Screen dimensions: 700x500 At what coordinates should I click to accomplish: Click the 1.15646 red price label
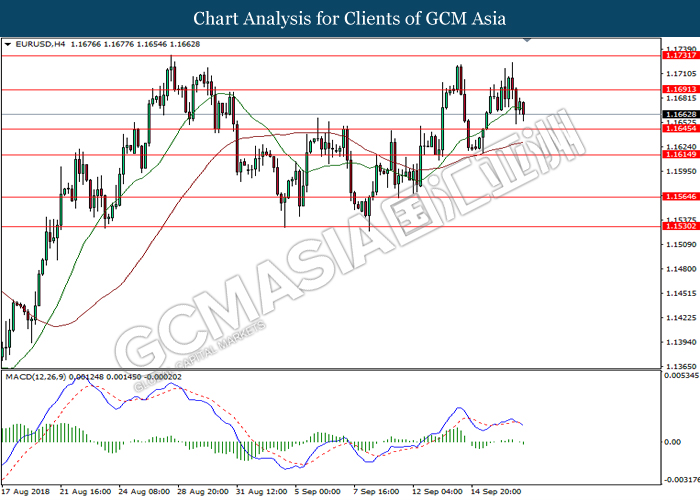coord(680,197)
